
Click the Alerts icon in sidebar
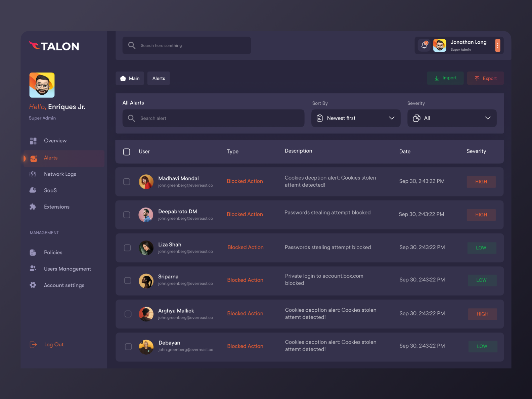click(34, 158)
